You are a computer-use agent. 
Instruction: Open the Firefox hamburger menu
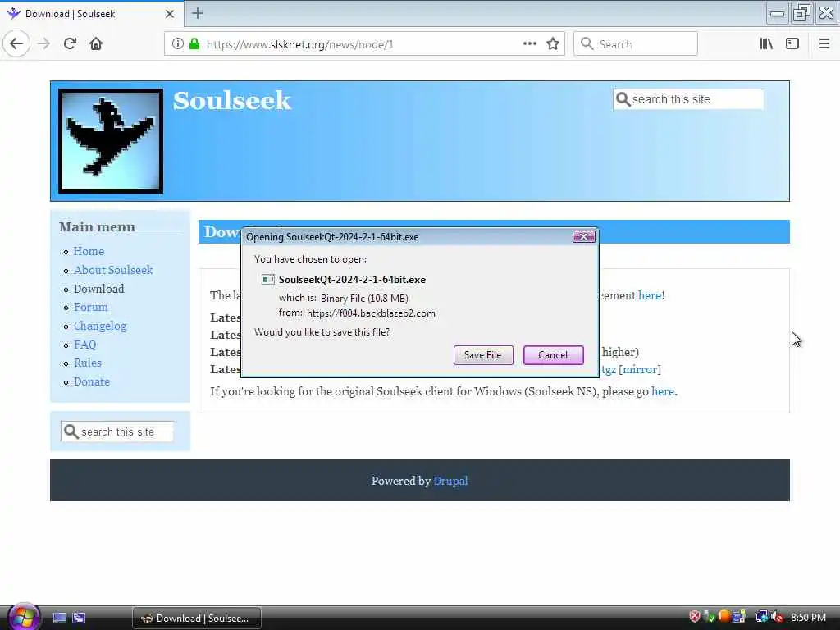pyautogui.click(x=824, y=44)
